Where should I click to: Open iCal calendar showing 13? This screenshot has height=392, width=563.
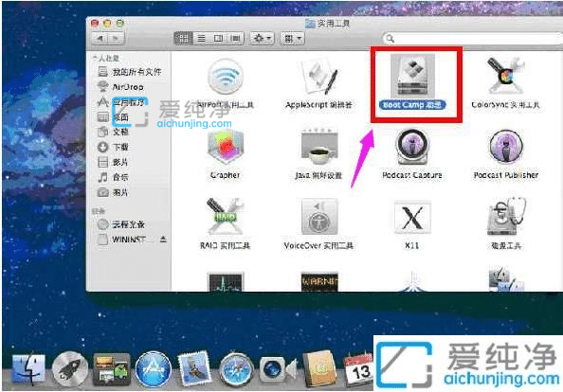(x=358, y=370)
